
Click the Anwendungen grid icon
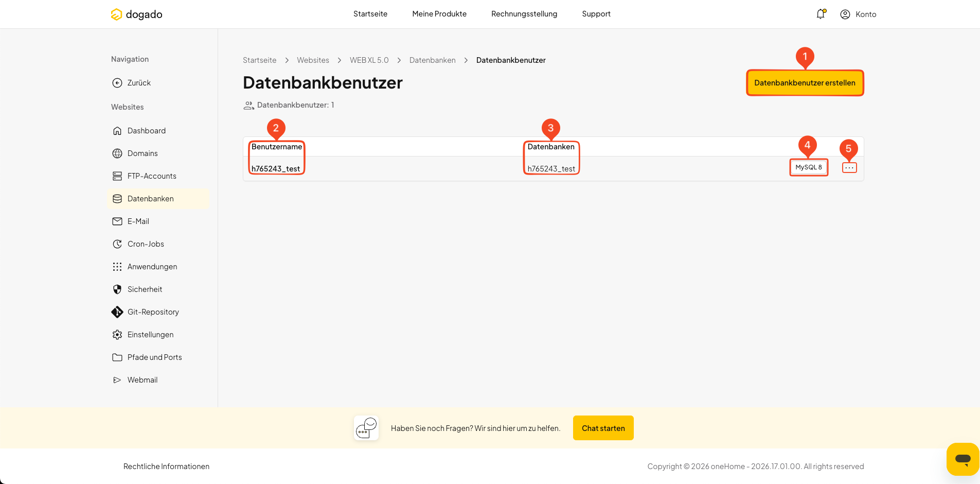click(117, 267)
